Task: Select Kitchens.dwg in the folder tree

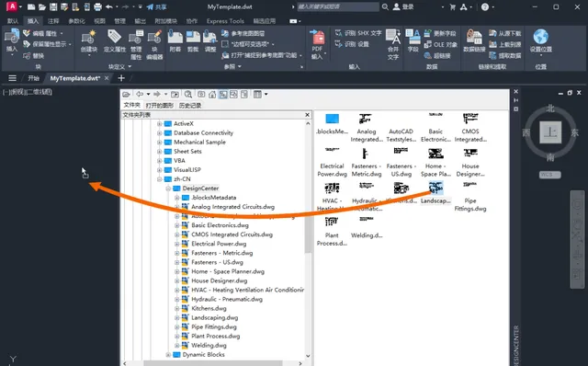Action: (x=209, y=309)
